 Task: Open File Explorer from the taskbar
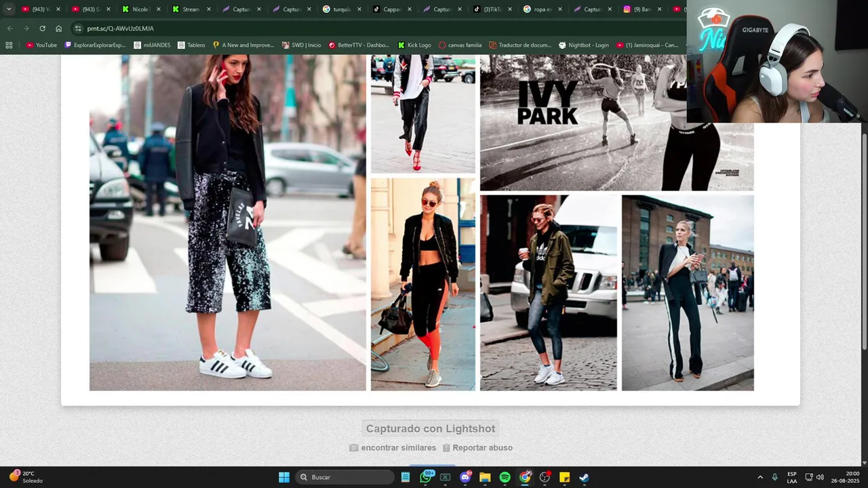485,477
